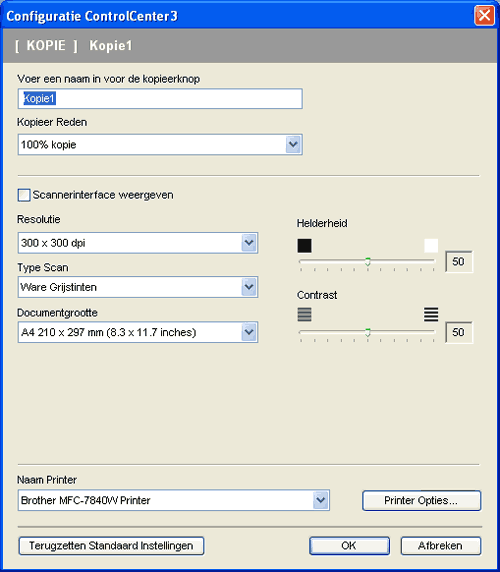This screenshot has width=500, height=572.
Task: Click the Contrast slider handle
Action: pyautogui.click(x=368, y=332)
